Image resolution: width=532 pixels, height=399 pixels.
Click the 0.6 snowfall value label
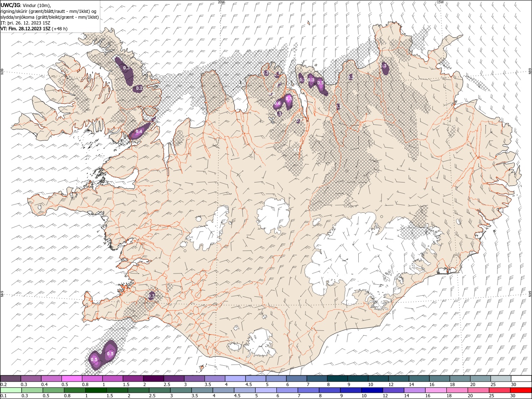pyautogui.click(x=278, y=103)
